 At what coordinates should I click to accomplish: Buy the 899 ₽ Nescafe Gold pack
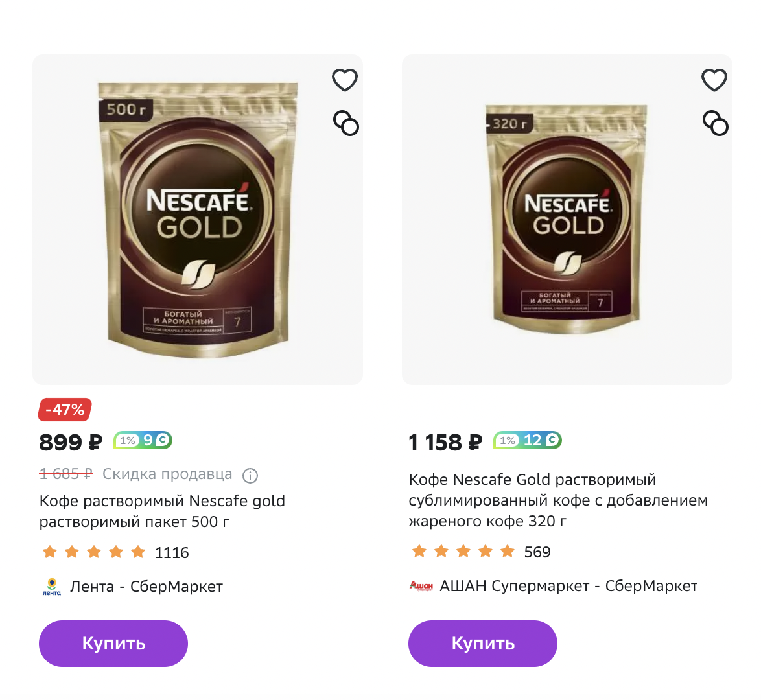click(113, 643)
